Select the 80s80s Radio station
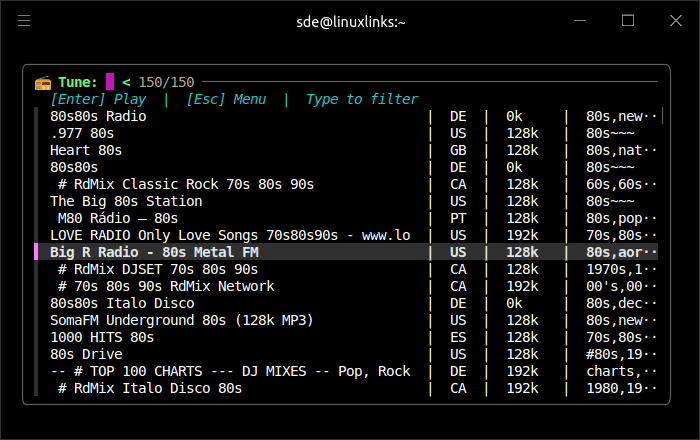This screenshot has height=440, width=700. (348, 116)
